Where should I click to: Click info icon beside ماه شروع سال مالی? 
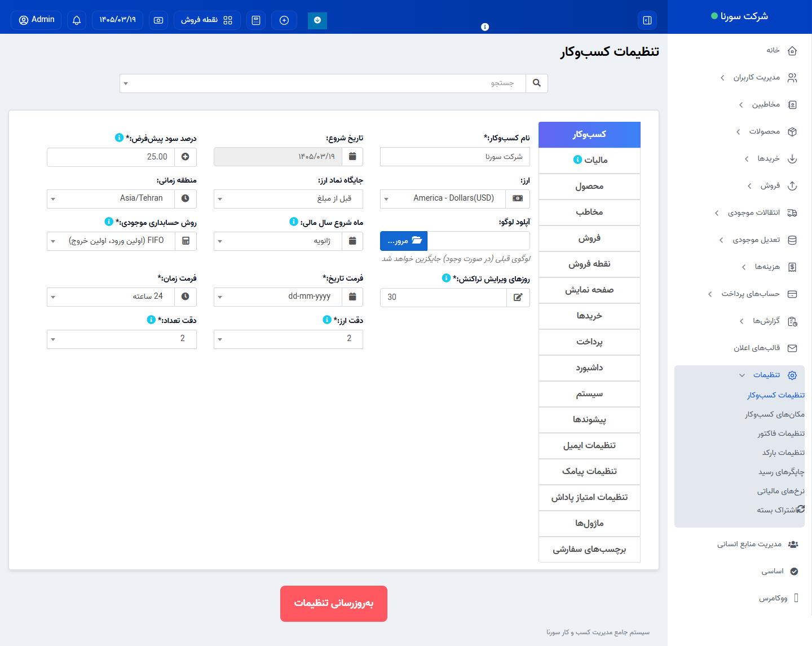(293, 222)
